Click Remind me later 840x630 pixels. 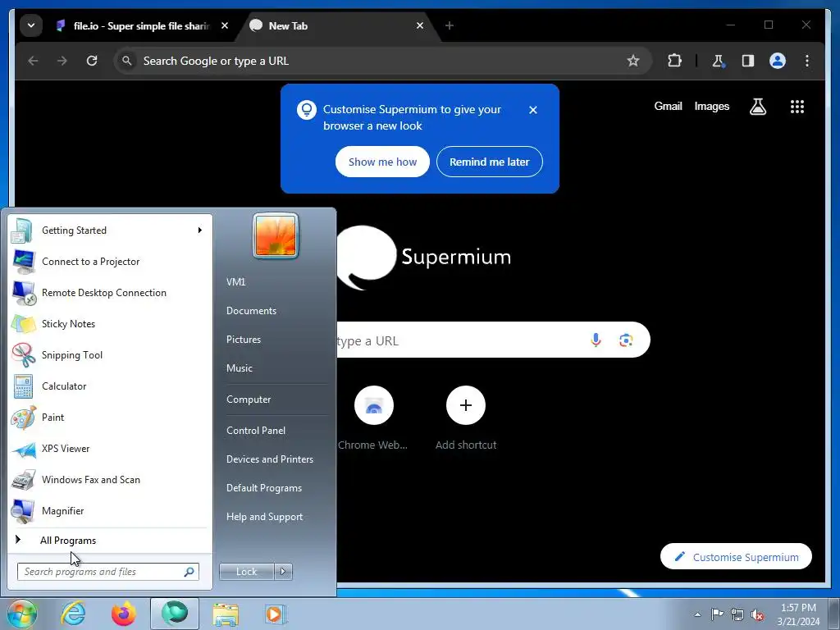(x=489, y=162)
